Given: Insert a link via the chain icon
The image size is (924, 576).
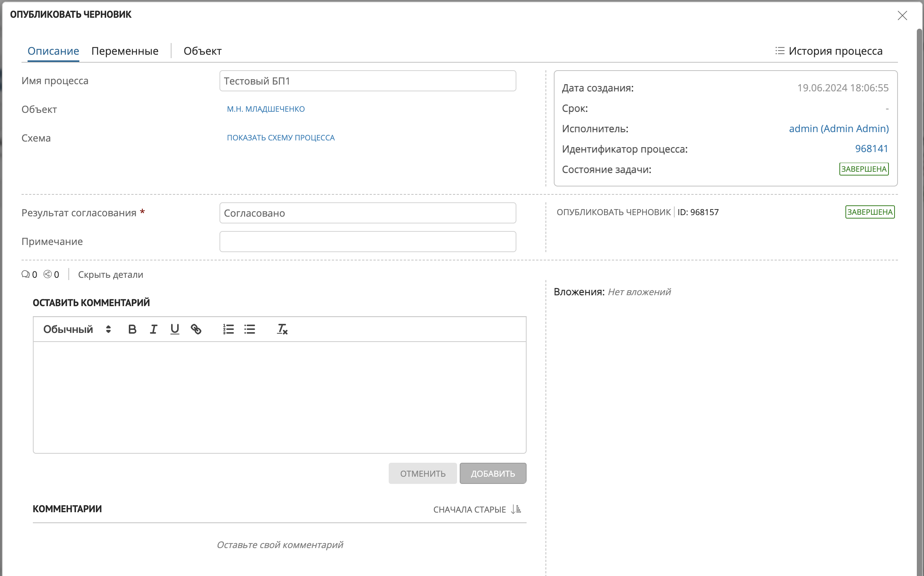Looking at the screenshot, I should [x=196, y=329].
